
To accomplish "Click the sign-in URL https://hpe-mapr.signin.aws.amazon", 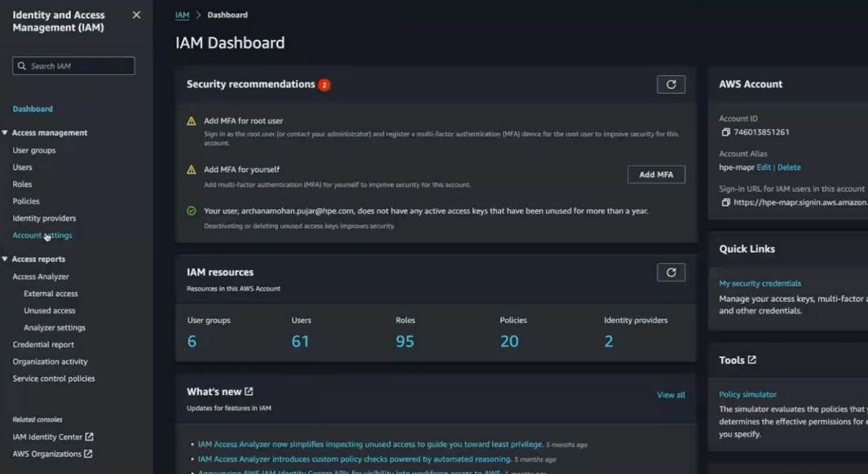I will (x=800, y=202).
